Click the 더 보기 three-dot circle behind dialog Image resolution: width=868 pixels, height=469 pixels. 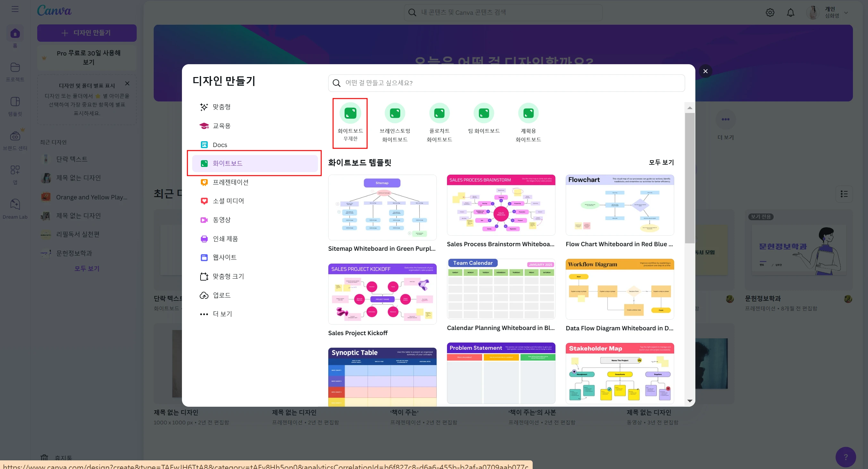[x=726, y=119]
